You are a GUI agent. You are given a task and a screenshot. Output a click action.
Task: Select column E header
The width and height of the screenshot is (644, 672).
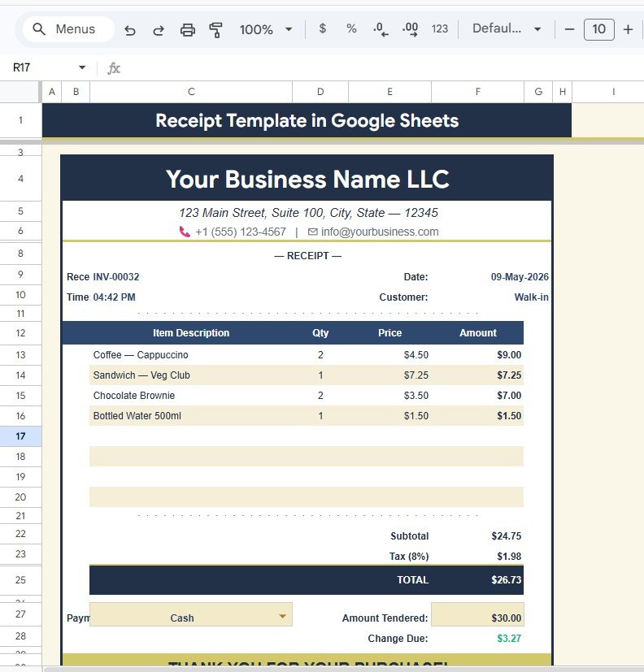[389, 92]
